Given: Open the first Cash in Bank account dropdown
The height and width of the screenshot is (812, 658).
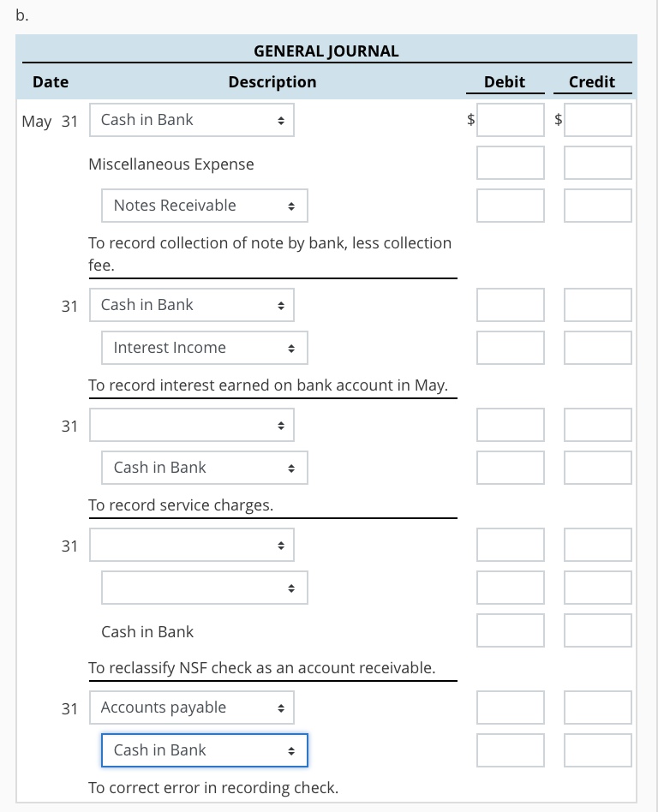Looking at the screenshot, I should pyautogui.click(x=191, y=120).
